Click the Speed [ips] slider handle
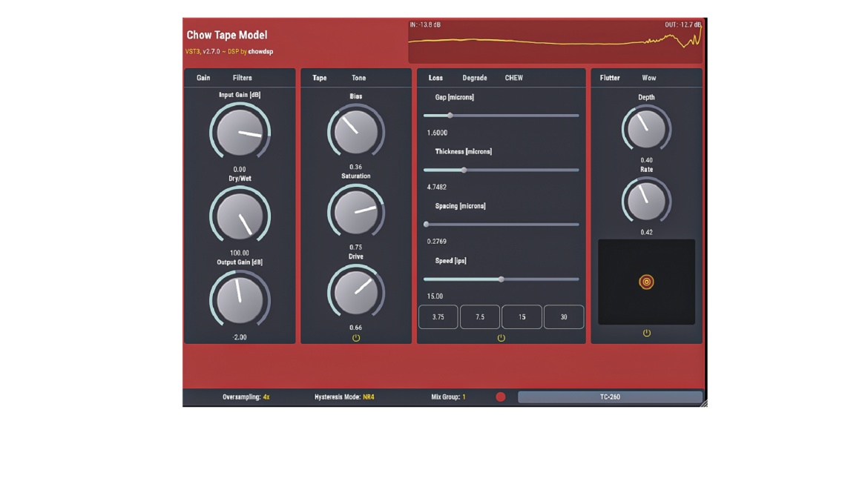Image resolution: width=868 pixels, height=481 pixels. (x=502, y=279)
